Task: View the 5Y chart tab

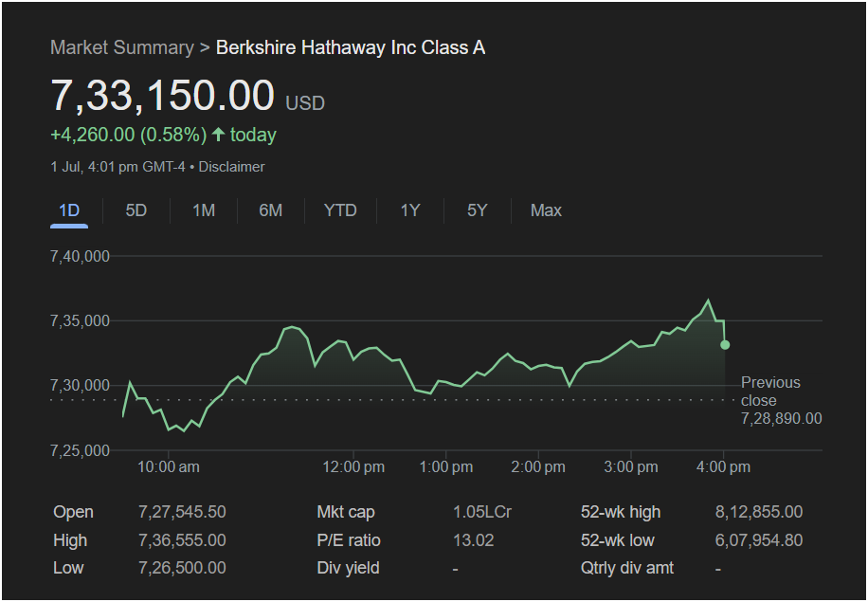Action: point(478,210)
